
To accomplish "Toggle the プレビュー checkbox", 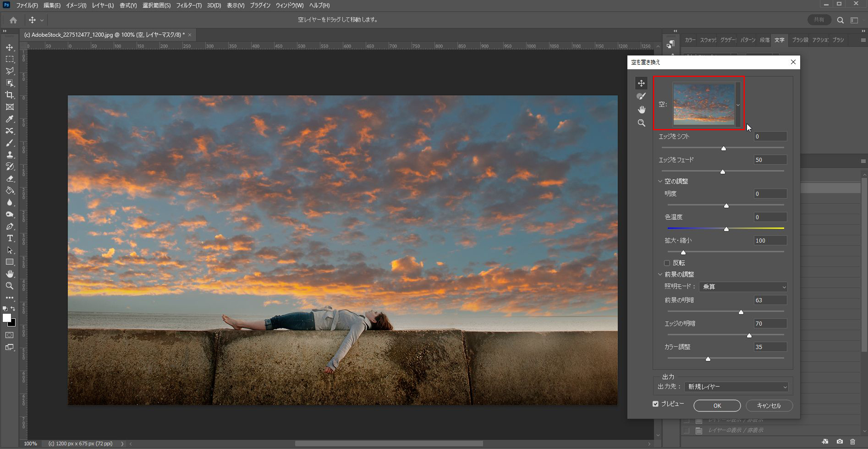I will coord(655,404).
